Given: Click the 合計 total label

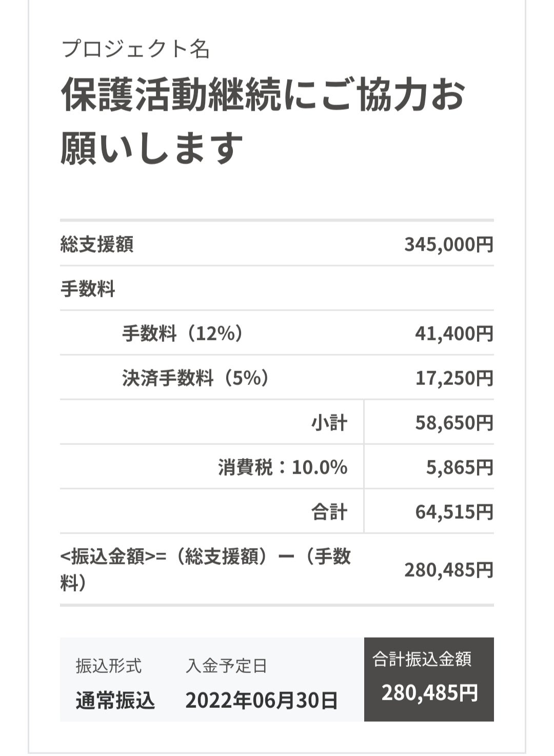Looking at the screenshot, I should (329, 512).
